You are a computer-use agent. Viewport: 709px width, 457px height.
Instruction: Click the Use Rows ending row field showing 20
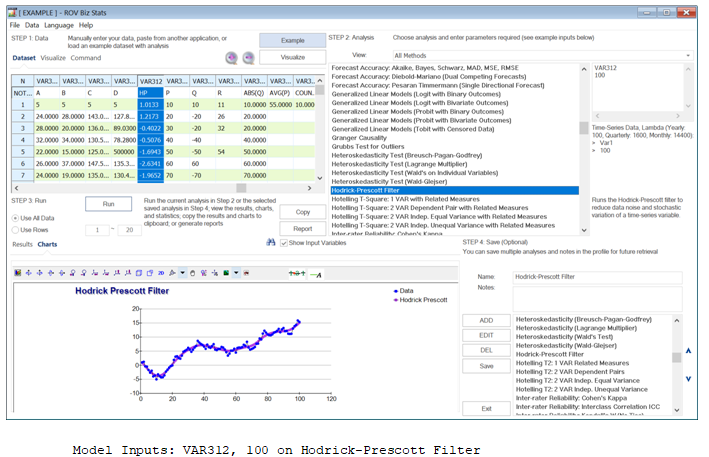point(129,230)
